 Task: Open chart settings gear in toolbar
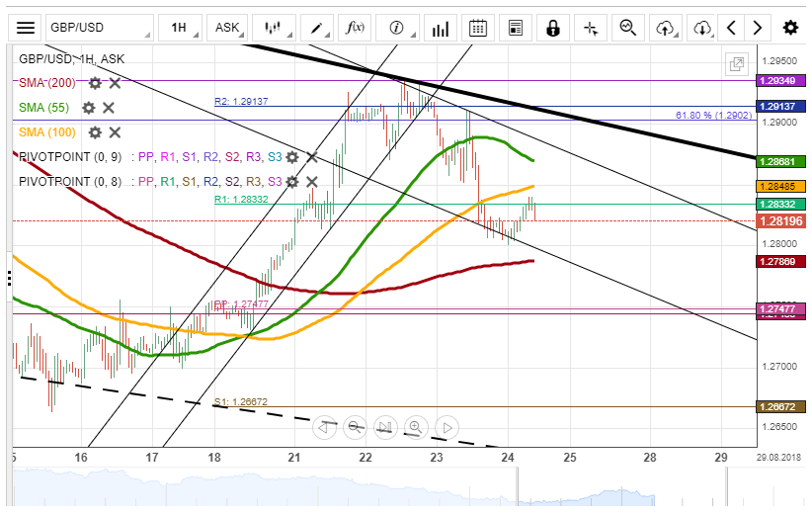[790, 28]
